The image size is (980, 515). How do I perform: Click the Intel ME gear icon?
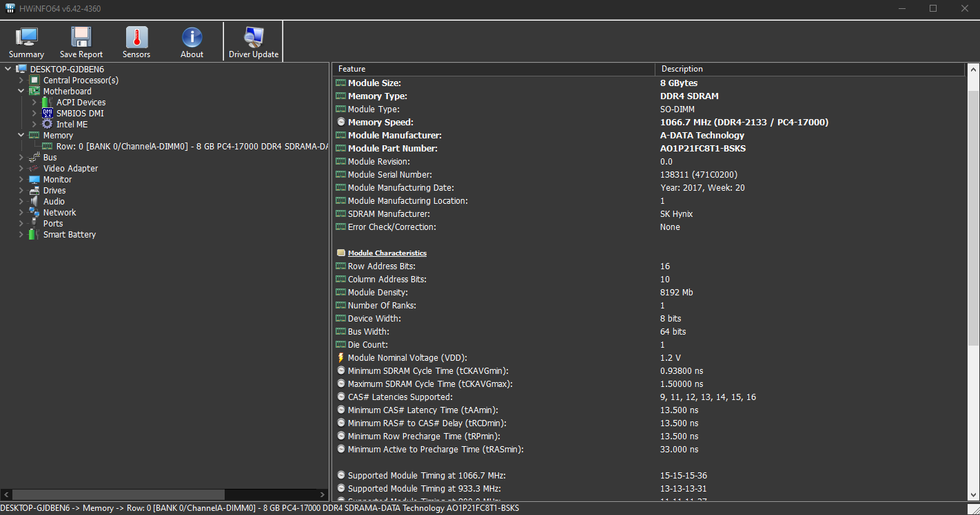[48, 124]
